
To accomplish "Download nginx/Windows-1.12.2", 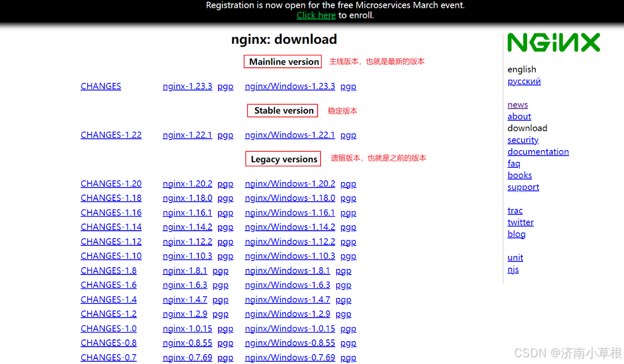I will [x=290, y=242].
